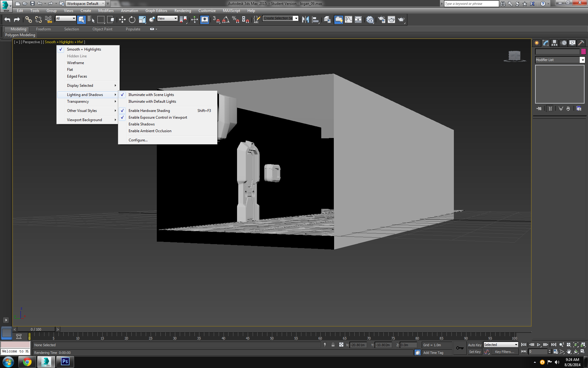Toggle Enable Exposure Control in Viewport

click(x=158, y=117)
